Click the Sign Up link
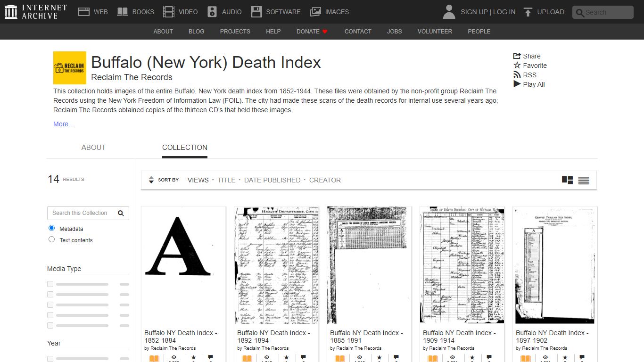The width and height of the screenshot is (644, 362). [474, 12]
